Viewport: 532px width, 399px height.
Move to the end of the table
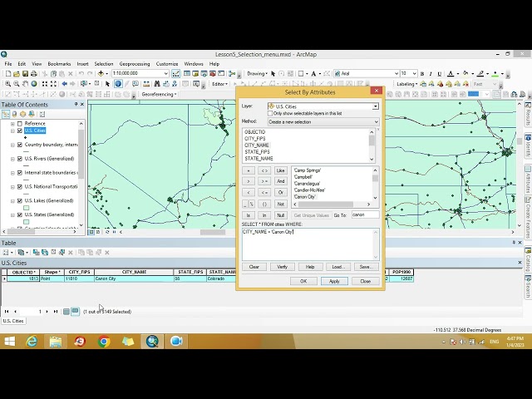click(56, 312)
